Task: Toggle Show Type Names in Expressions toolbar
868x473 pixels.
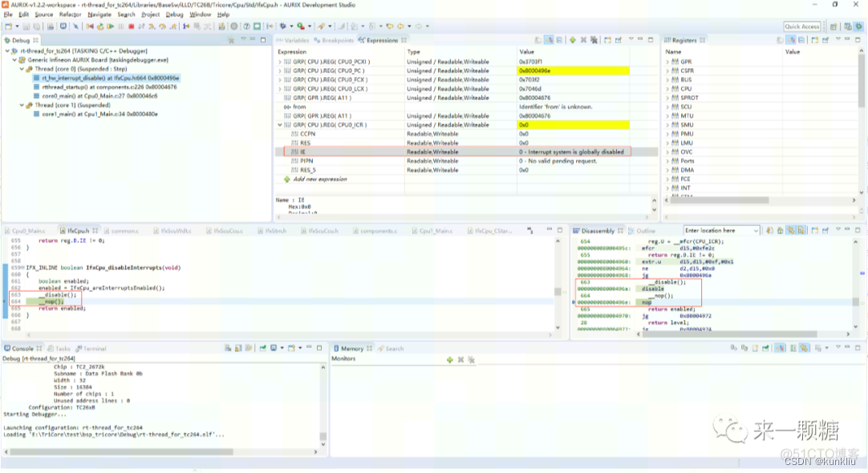Action: (x=537, y=40)
